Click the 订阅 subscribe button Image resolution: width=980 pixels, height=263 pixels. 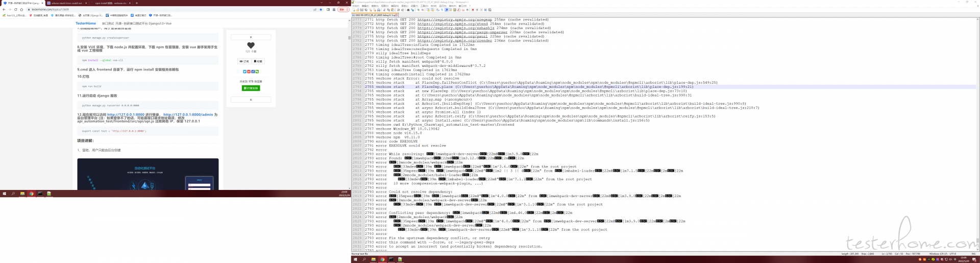tap(244, 61)
